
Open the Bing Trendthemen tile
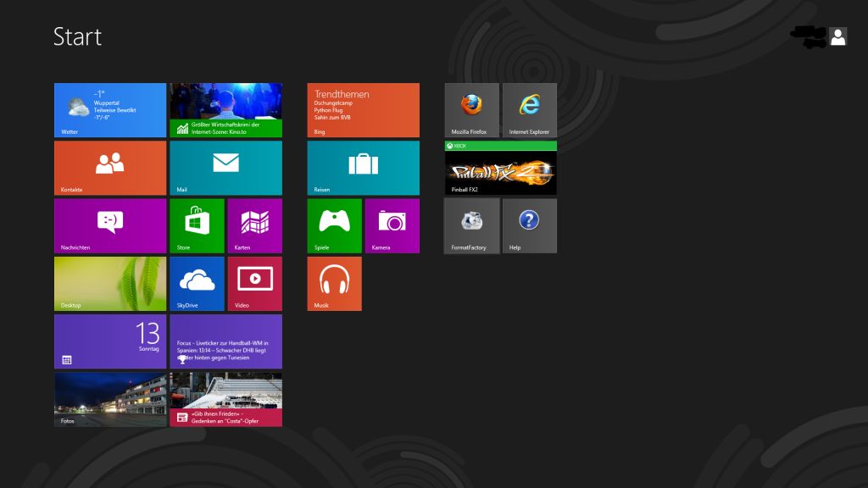[363, 110]
